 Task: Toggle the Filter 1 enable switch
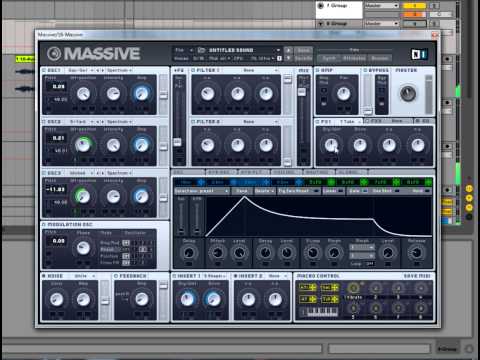pyautogui.click(x=193, y=70)
